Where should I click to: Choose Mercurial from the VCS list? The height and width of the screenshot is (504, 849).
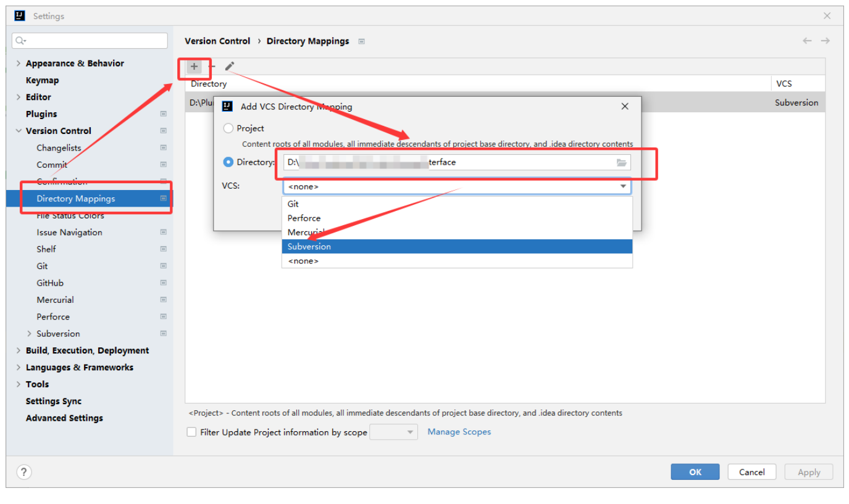(x=457, y=232)
